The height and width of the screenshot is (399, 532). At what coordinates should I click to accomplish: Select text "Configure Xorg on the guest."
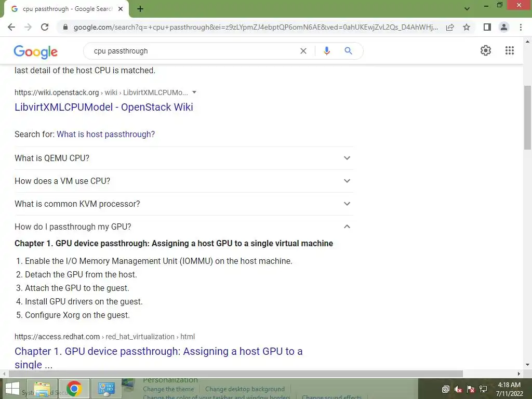pos(77,315)
